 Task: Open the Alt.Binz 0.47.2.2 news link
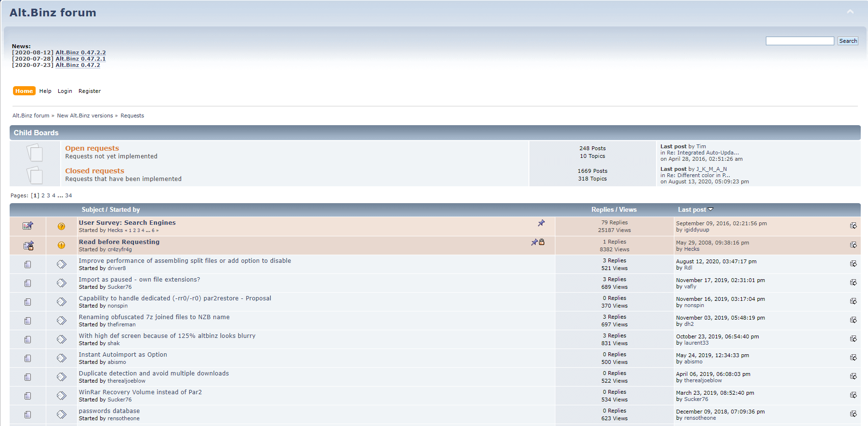click(80, 52)
